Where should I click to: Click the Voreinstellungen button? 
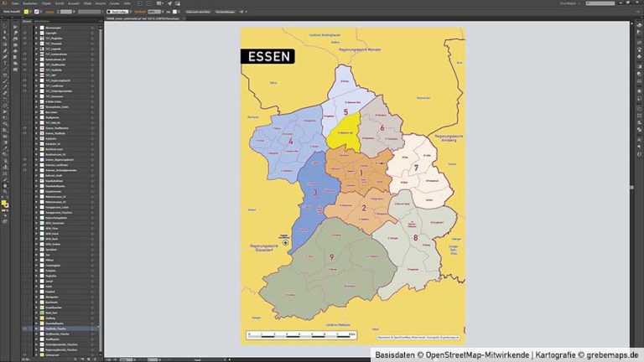[226, 12]
